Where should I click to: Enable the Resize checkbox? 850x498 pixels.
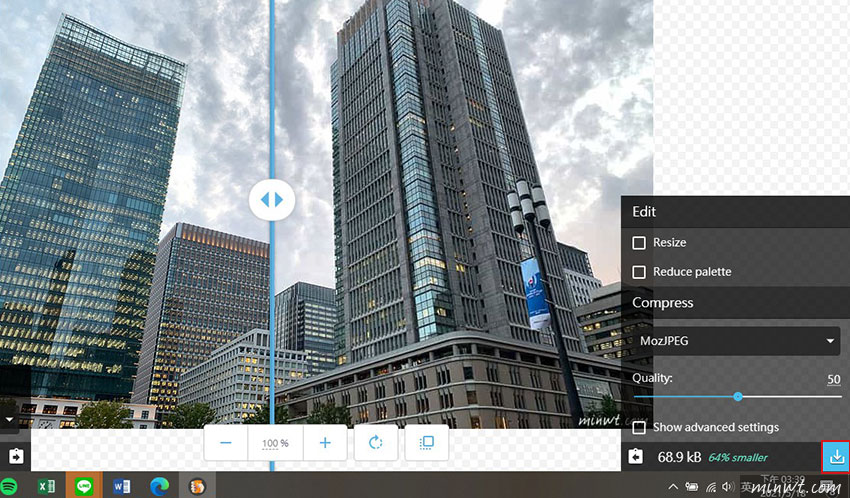tap(639, 243)
